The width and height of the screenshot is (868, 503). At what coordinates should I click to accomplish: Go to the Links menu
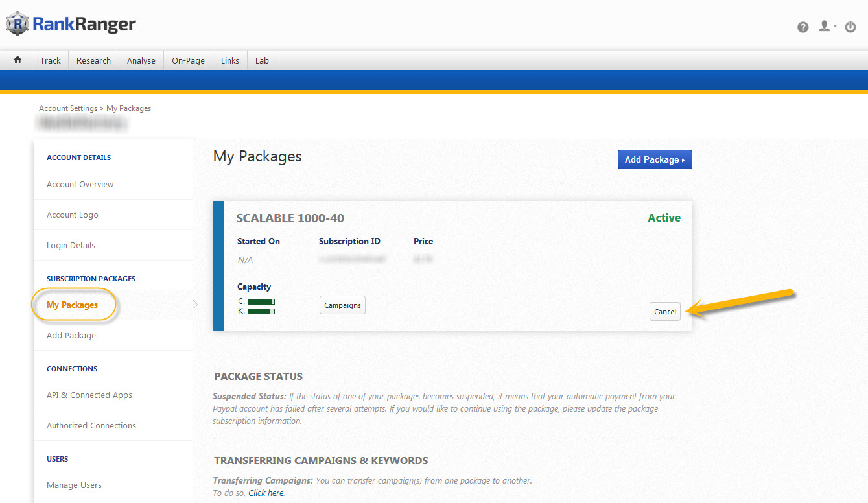coord(229,60)
